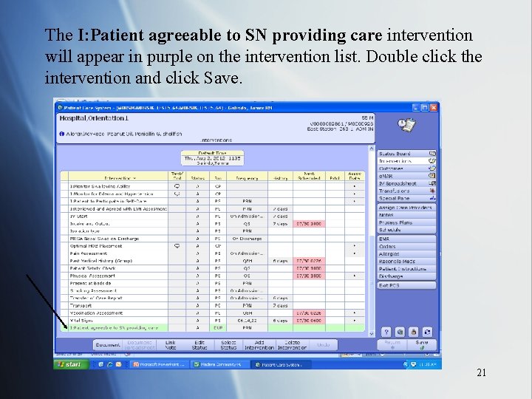Click Add Intervention
The image size is (532, 399).
tap(259, 345)
